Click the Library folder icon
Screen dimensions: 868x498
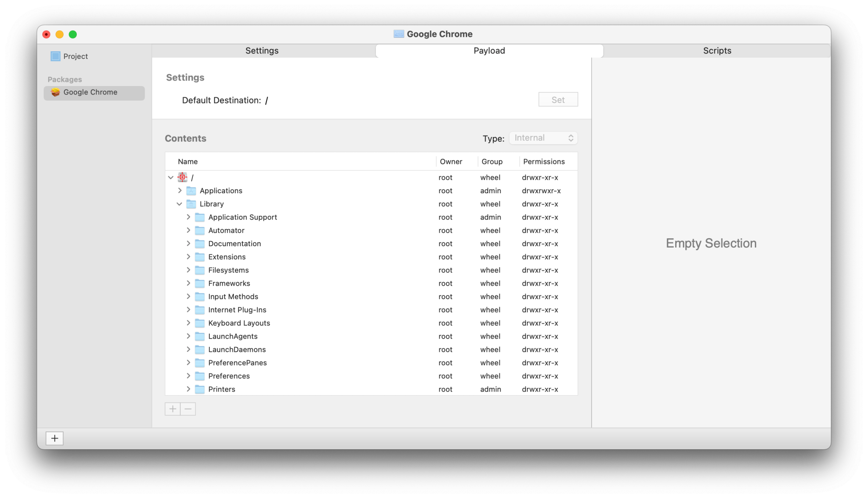[x=191, y=204]
